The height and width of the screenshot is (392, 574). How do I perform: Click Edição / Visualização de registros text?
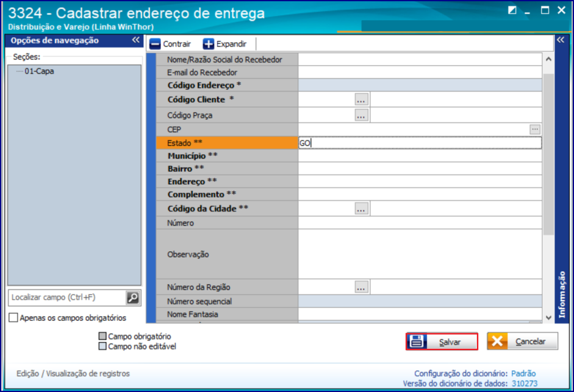point(73,374)
